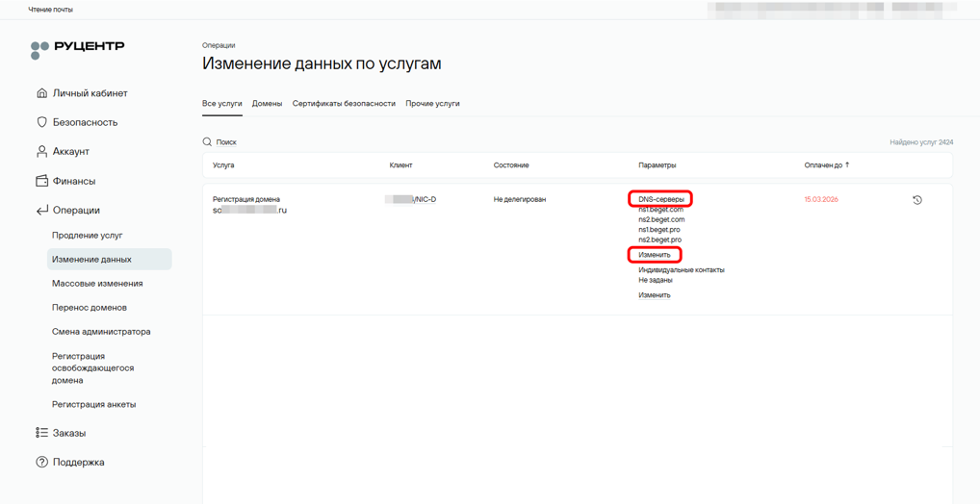Click Изменить link under DNS-серверы list

tap(655, 255)
